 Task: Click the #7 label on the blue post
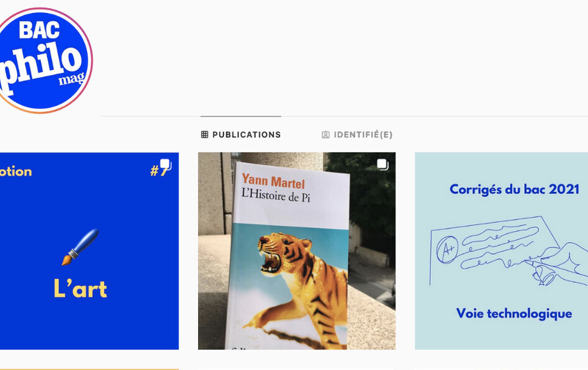158,171
